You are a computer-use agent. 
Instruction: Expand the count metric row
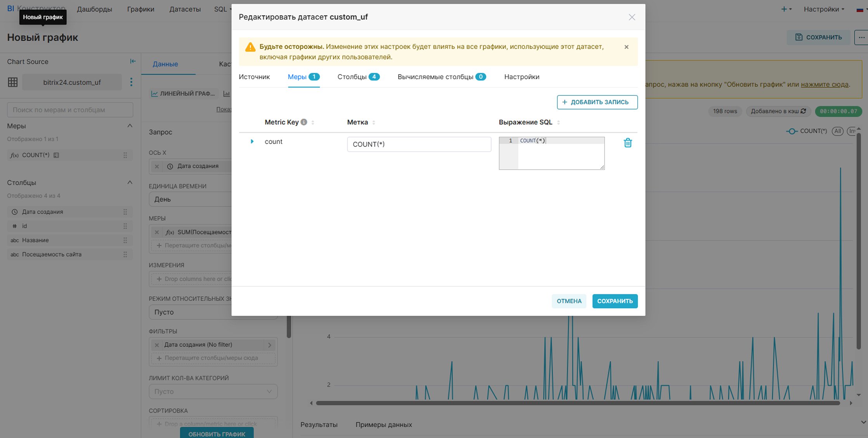coord(252,141)
